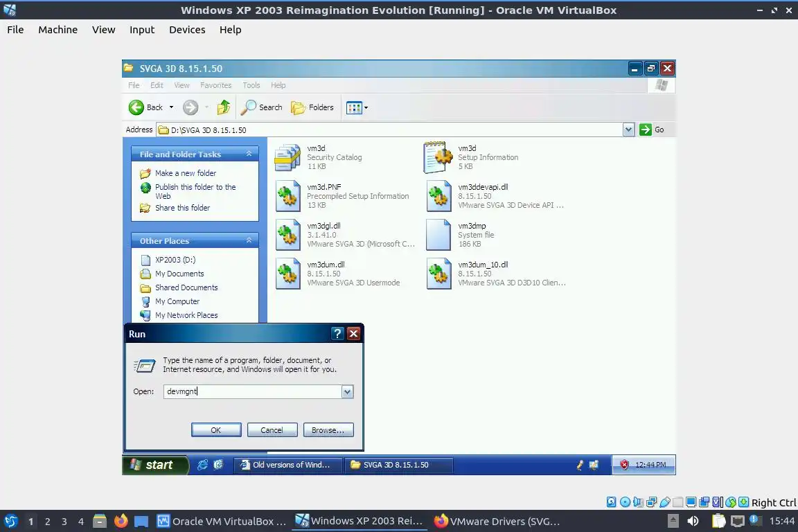Switch to SVGA 3D 8.15.1.50 taskbar button
Image resolution: width=798 pixels, height=532 pixels.
(x=398, y=465)
